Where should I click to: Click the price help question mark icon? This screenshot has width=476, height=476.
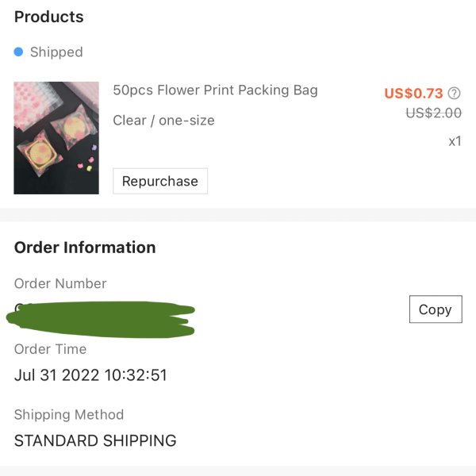tap(454, 93)
